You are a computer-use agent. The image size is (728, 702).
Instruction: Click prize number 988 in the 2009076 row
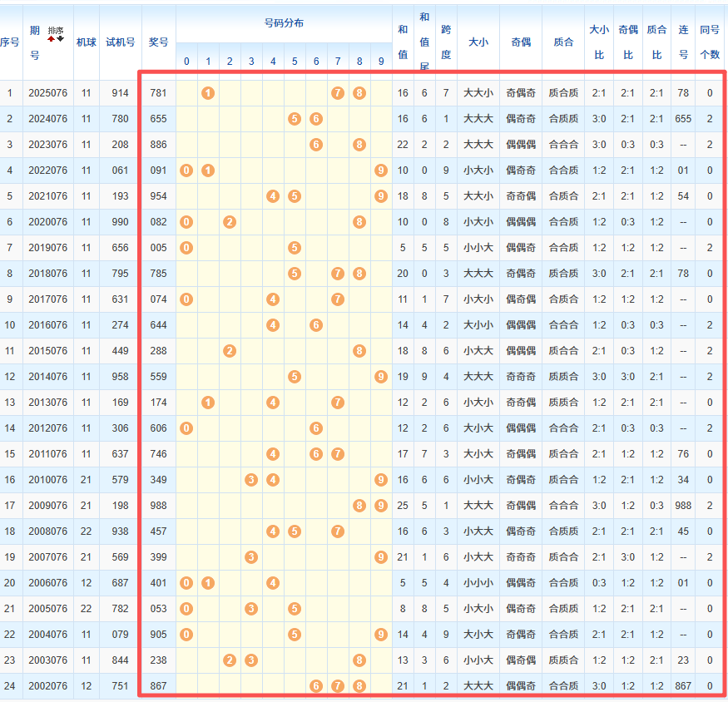[x=158, y=506]
